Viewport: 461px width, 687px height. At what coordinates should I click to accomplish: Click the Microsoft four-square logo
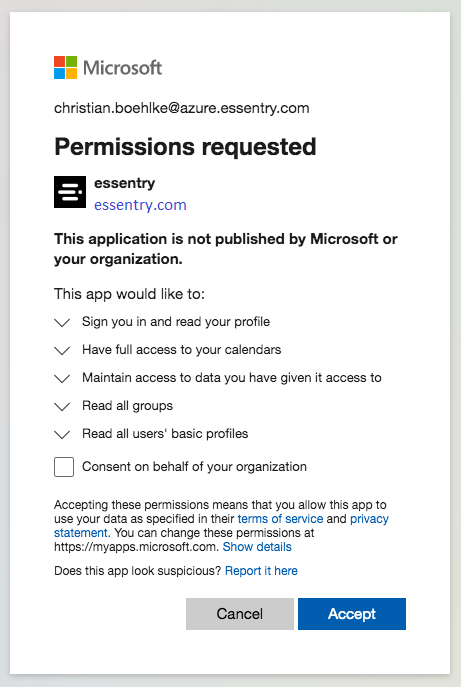tap(65, 67)
